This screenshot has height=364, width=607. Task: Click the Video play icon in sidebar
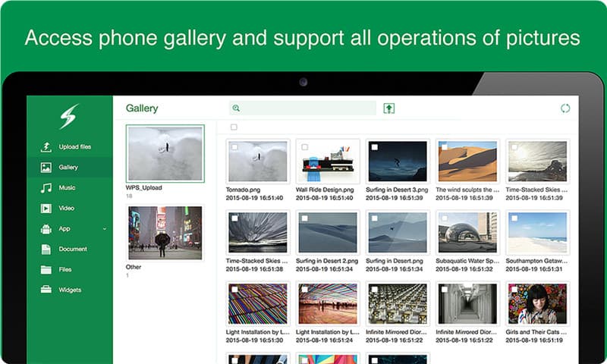pyautogui.click(x=46, y=209)
